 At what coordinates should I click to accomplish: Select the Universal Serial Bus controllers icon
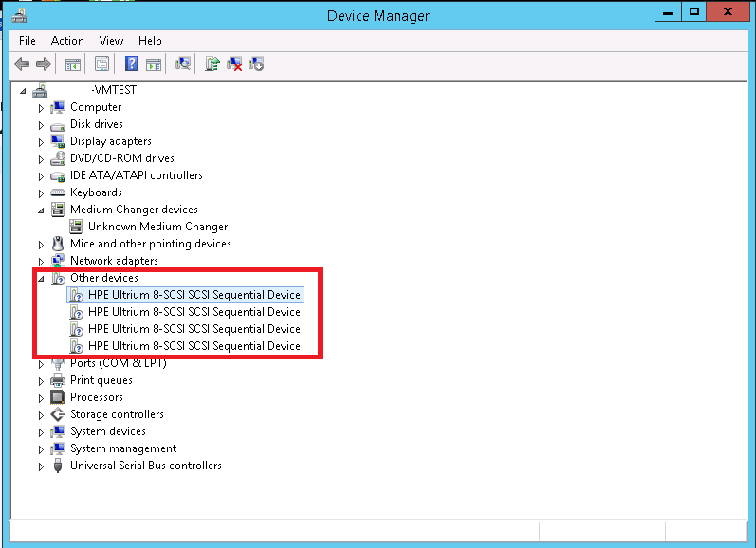pos(58,466)
